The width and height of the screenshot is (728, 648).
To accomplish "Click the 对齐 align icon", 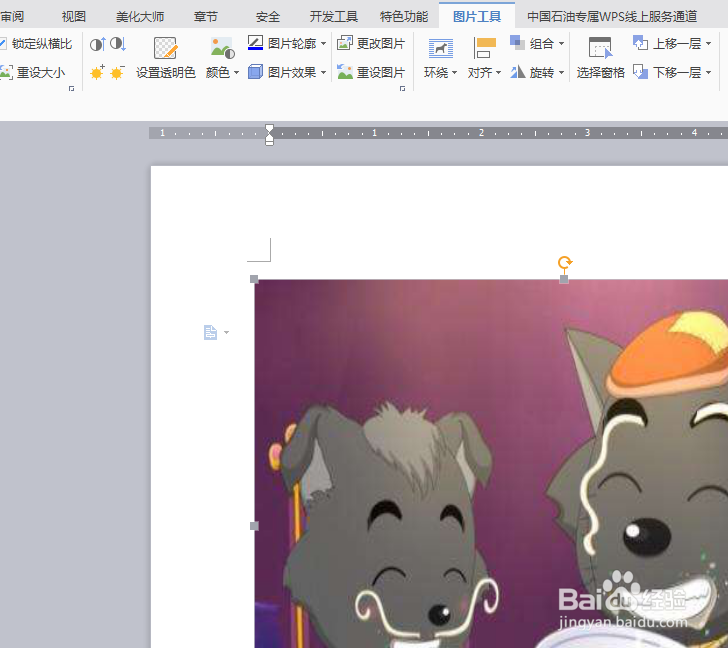I will pos(484,48).
